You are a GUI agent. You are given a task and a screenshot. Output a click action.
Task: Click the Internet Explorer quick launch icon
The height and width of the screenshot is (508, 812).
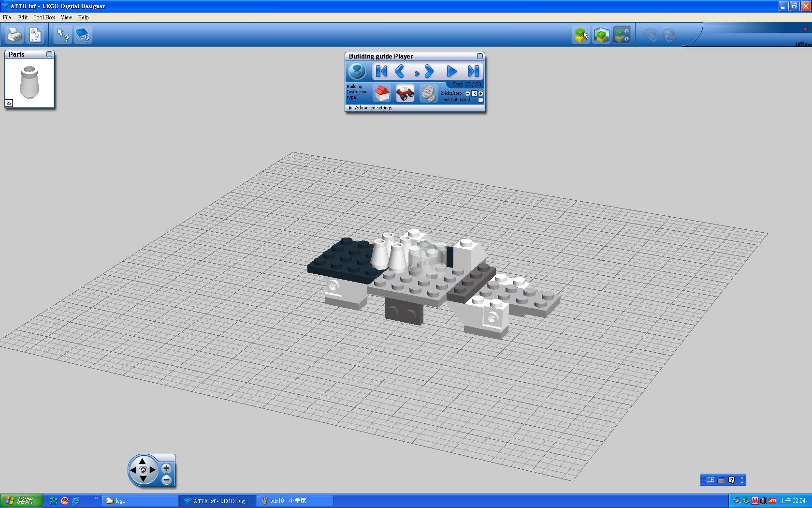coord(76,501)
